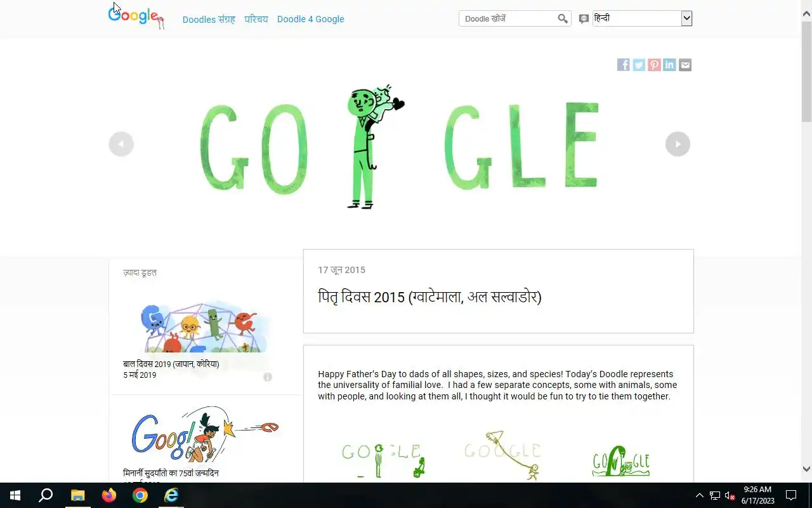Click the Google Doodles logo
Viewport: 812px width, 508px height.
coord(136,17)
